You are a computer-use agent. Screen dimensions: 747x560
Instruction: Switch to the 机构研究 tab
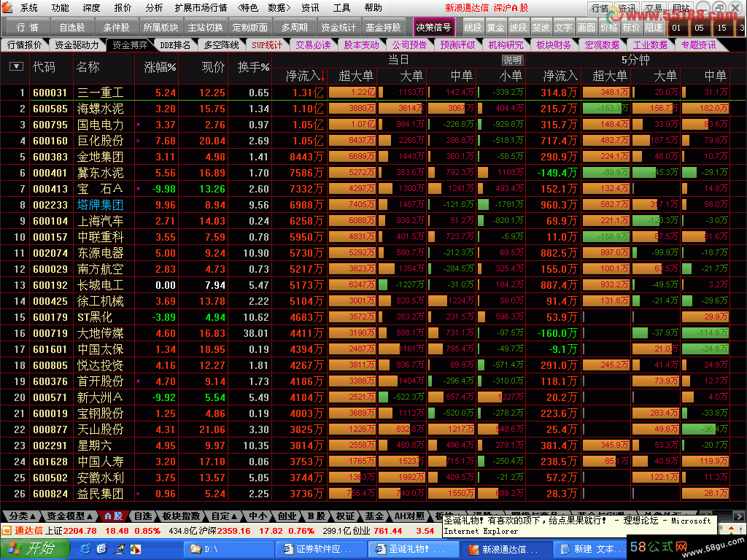click(x=506, y=44)
